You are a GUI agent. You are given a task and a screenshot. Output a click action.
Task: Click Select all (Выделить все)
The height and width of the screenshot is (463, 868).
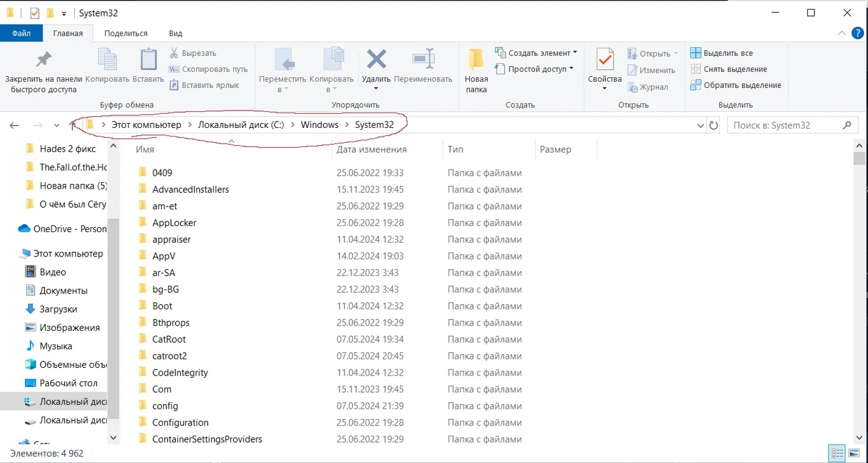click(722, 53)
